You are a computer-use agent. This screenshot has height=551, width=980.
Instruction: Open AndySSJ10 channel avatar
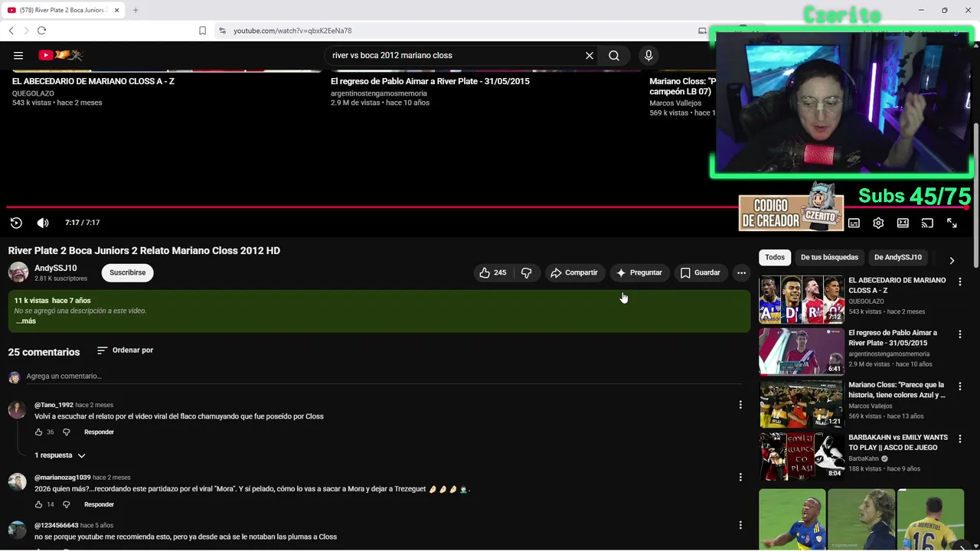(18, 272)
